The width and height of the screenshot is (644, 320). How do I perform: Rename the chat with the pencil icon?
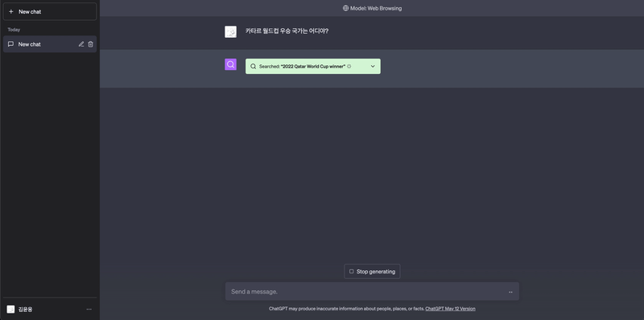click(81, 44)
